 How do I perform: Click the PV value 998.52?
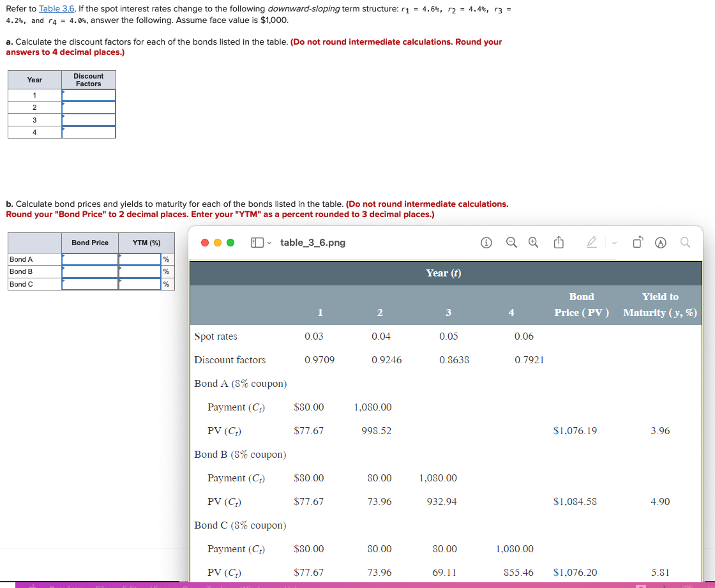(376, 430)
